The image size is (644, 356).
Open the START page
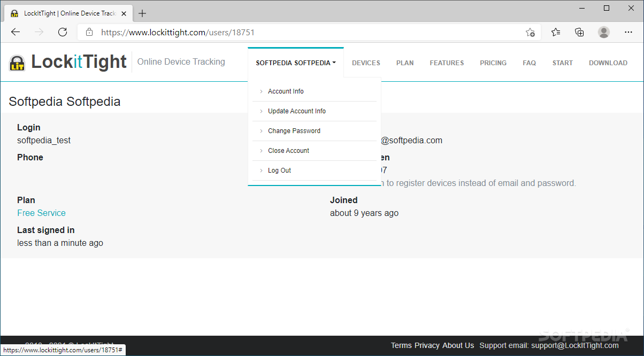pos(563,63)
